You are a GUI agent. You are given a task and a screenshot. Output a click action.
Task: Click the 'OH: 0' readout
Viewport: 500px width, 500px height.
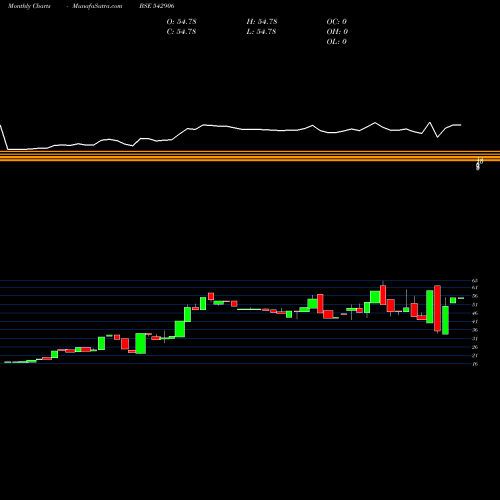(x=337, y=32)
